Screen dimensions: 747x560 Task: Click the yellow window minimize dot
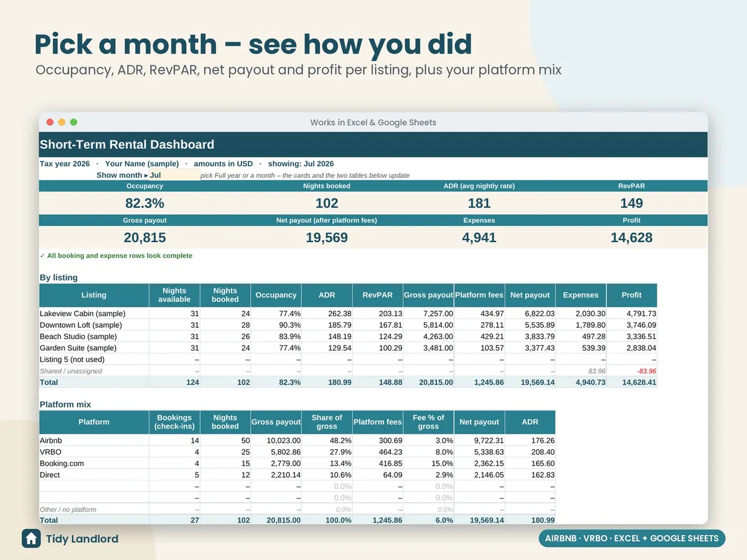click(61, 123)
